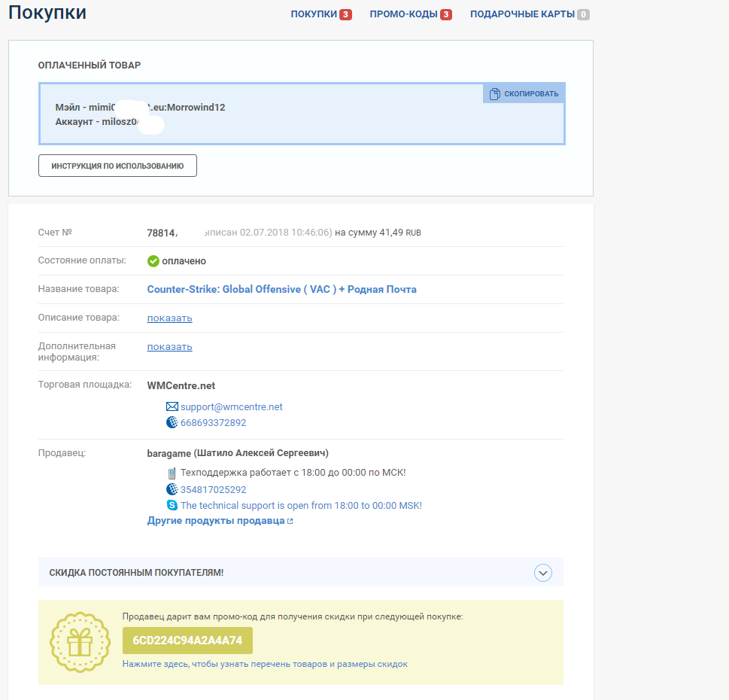Image resolution: width=729 pixels, height=700 pixels.
Task: Click WebMoney globe icon near 354817025292
Action: (x=172, y=489)
